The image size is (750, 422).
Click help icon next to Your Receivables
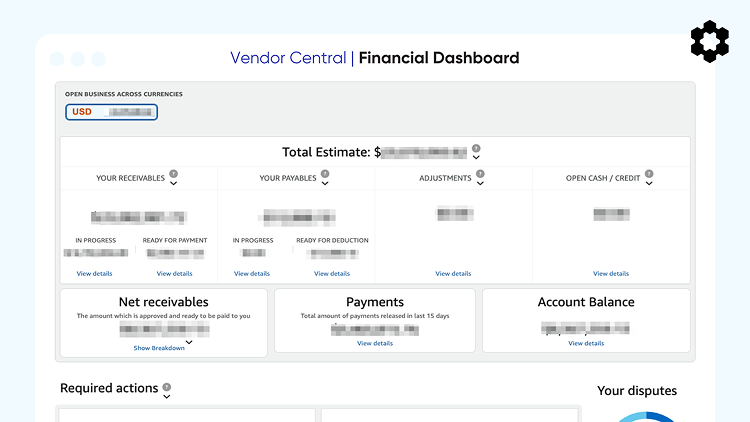tap(174, 174)
